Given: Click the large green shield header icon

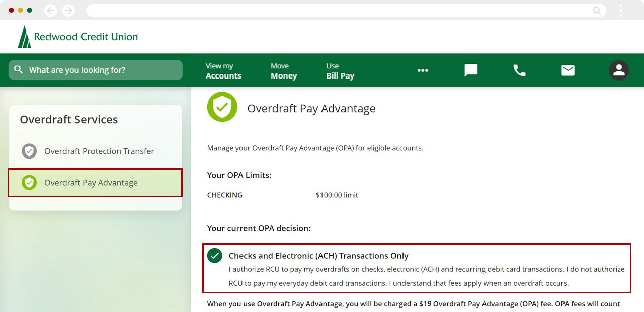Looking at the screenshot, I should pos(222,107).
